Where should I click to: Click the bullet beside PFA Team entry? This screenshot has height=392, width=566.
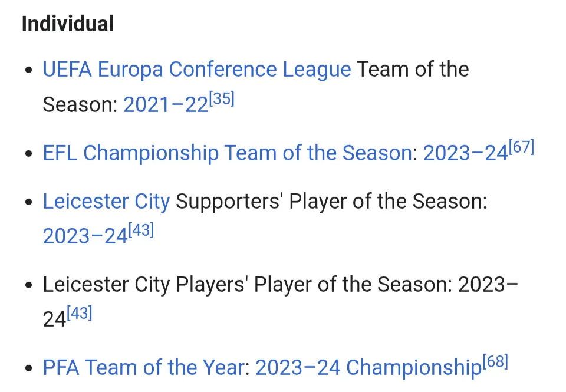pyautogui.click(x=29, y=369)
